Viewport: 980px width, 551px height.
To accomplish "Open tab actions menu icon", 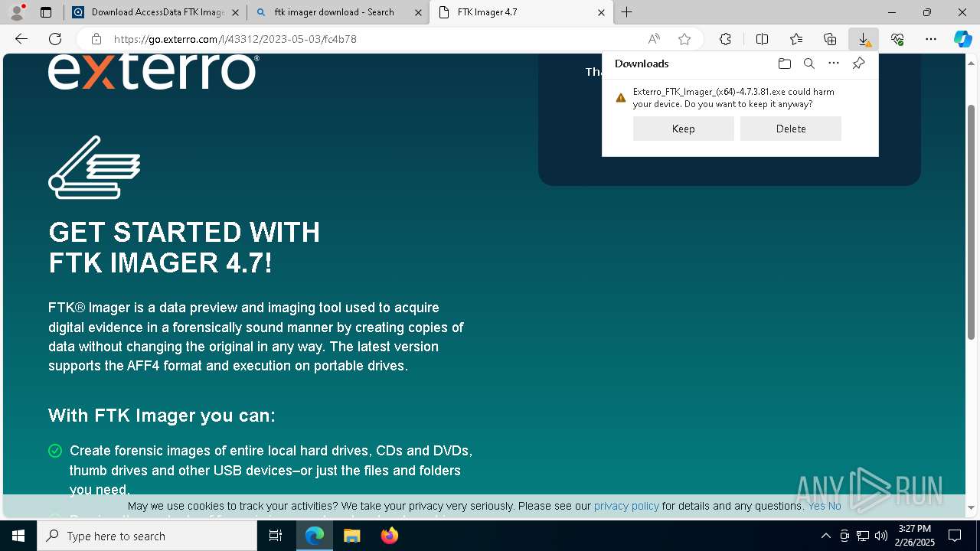I will pos(46,12).
